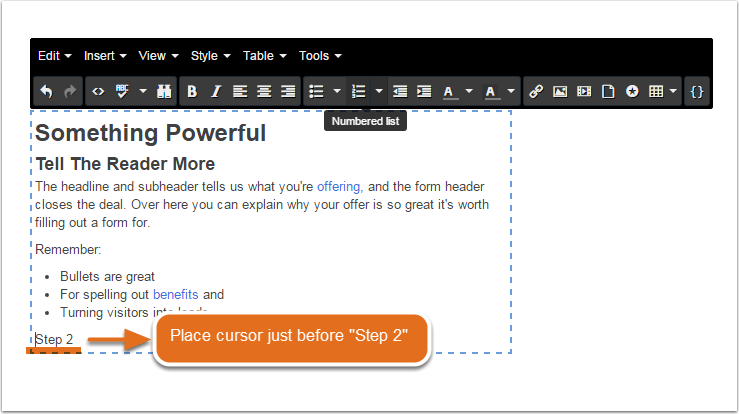Open the View menu

tap(158, 56)
